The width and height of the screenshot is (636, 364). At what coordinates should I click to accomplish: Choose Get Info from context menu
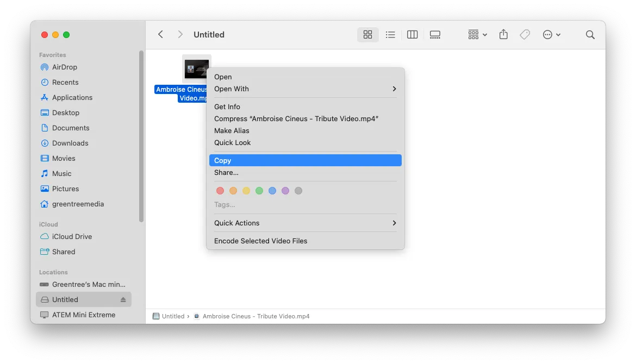click(x=305, y=106)
